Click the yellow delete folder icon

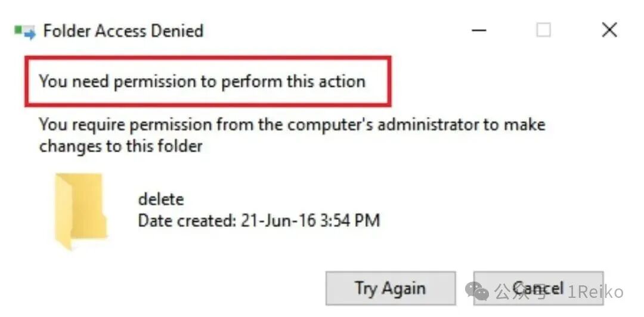click(80, 211)
